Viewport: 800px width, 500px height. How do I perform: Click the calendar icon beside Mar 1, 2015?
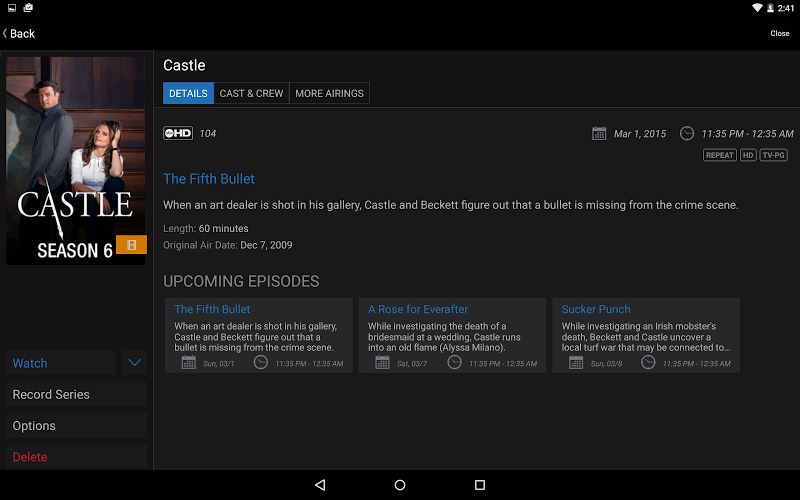[598, 134]
